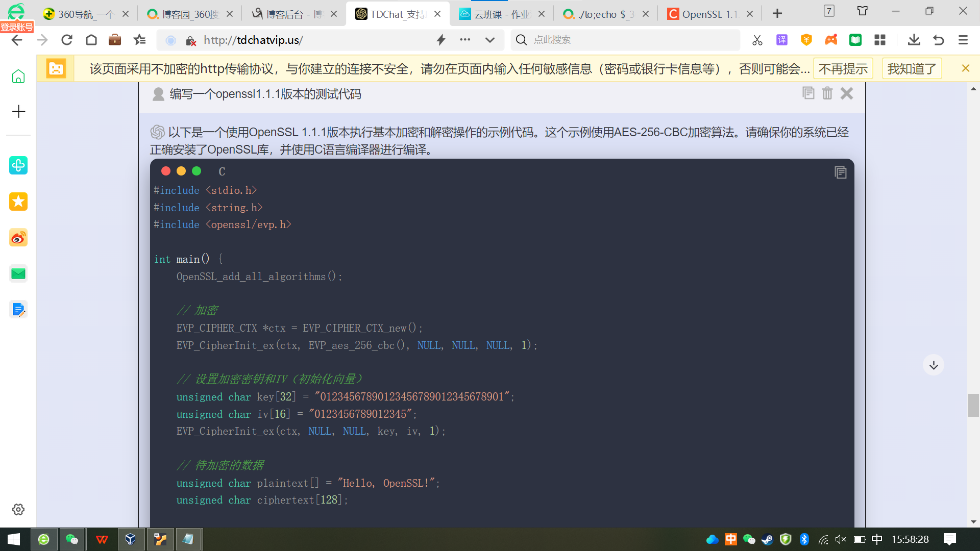This screenshot has width=980, height=551.
Task: Copy the code block contents
Action: click(x=840, y=172)
